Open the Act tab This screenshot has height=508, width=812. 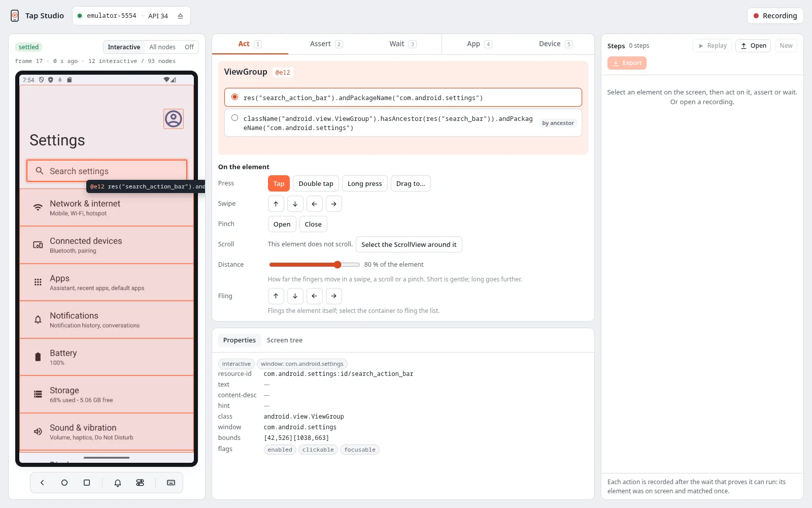(250, 44)
